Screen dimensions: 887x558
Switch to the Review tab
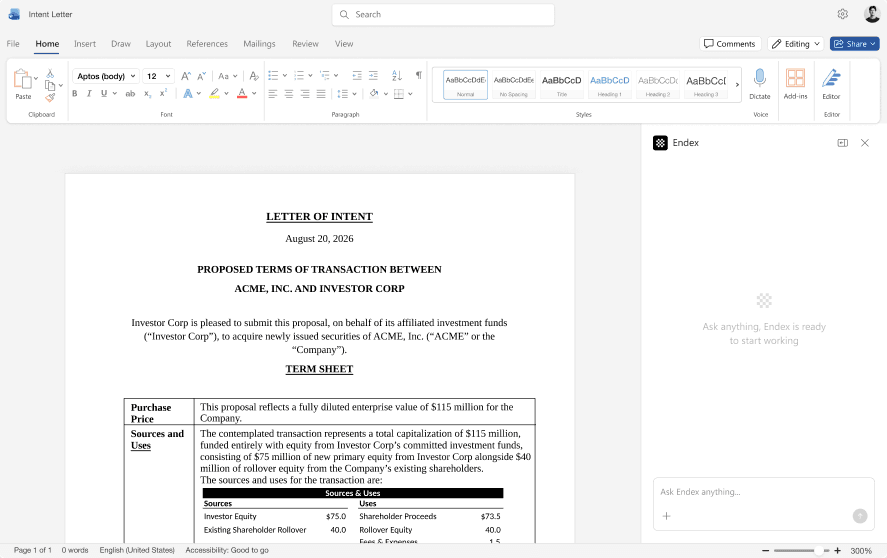[305, 44]
